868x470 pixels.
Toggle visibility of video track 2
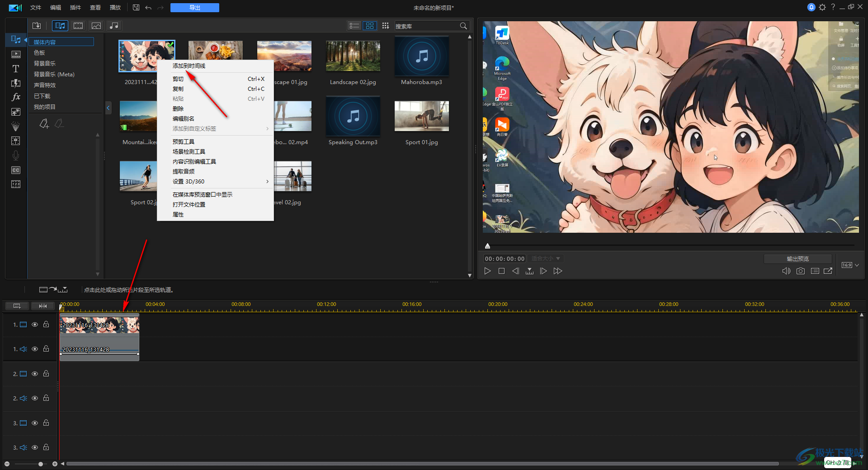click(x=35, y=374)
